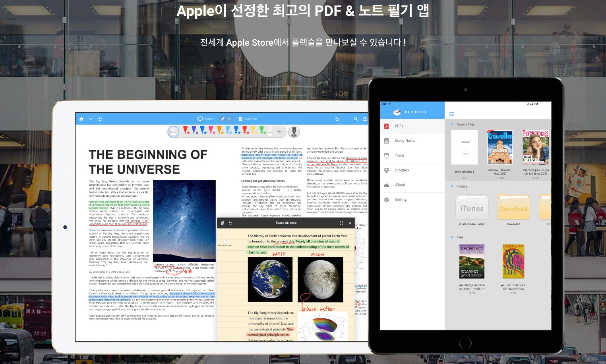Open search with the magnifier icon
This screenshot has width=606, height=364.
pos(356,119)
